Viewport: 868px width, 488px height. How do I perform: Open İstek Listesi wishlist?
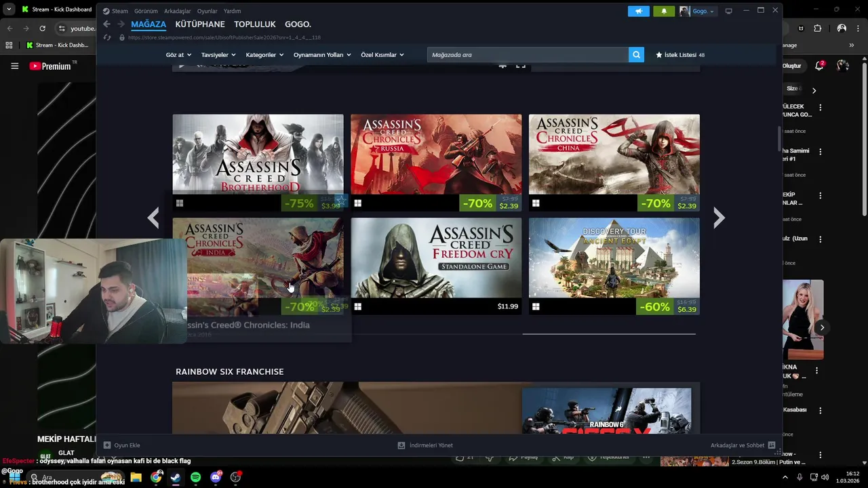pos(680,55)
